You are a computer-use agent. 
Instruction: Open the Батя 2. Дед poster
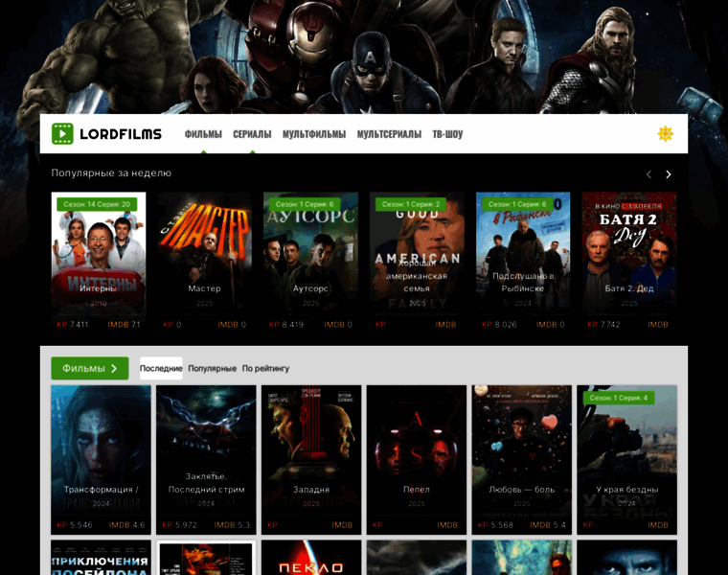click(x=629, y=261)
